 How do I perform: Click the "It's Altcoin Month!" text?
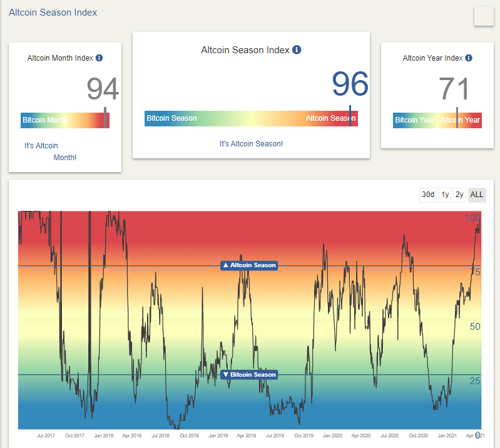pyautogui.click(x=51, y=151)
